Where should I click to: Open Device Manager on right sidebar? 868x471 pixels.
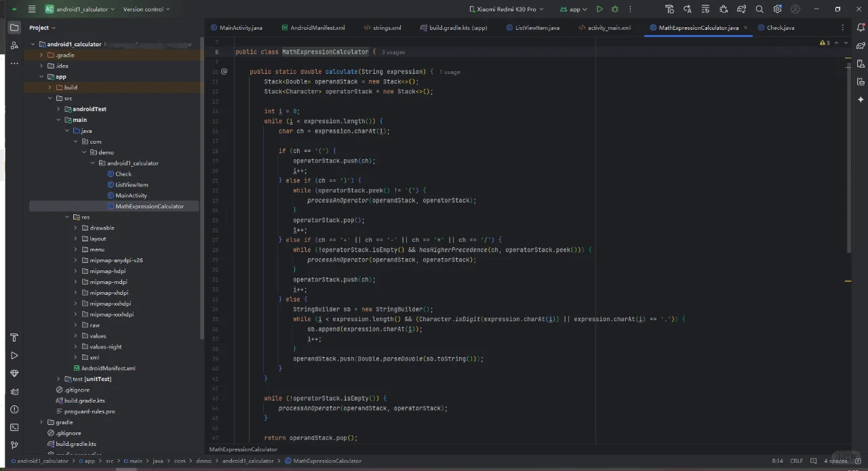(861, 63)
